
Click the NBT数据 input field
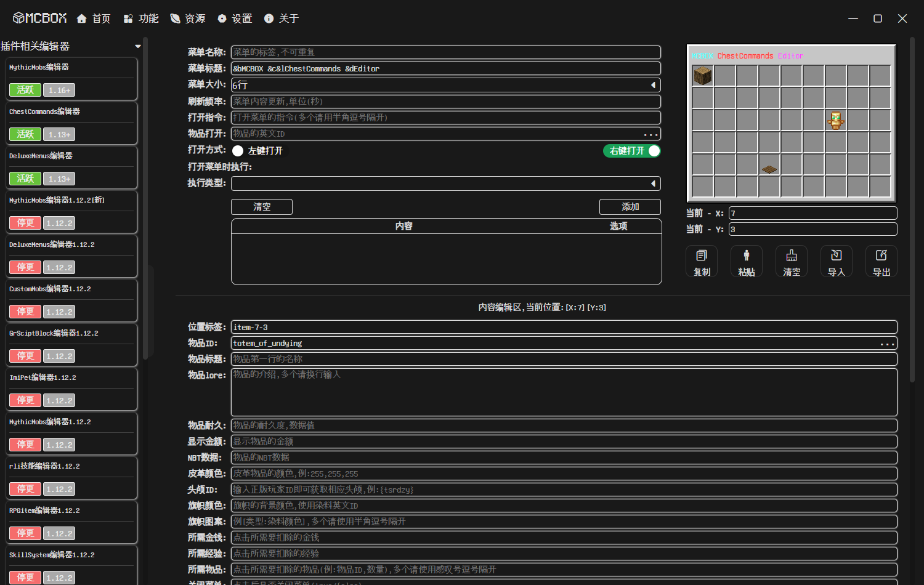tap(564, 458)
